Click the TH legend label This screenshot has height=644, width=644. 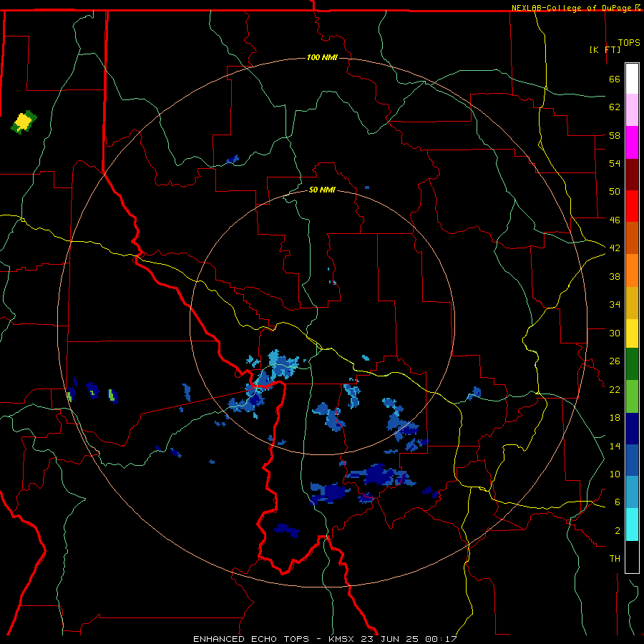615,559
